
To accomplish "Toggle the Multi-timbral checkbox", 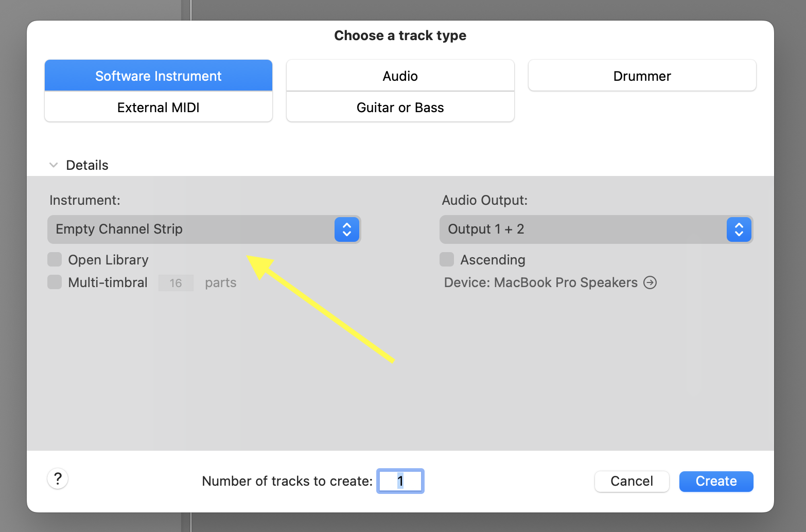I will pos(55,282).
